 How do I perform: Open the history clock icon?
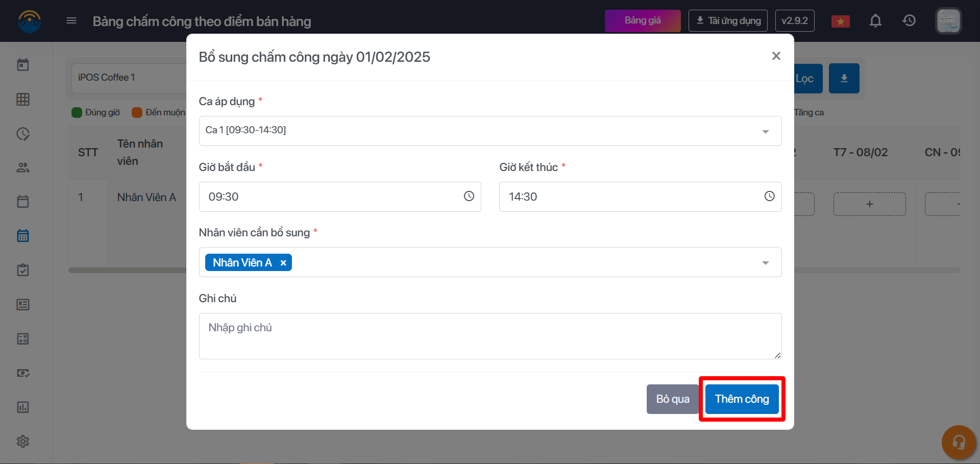[x=909, y=20]
